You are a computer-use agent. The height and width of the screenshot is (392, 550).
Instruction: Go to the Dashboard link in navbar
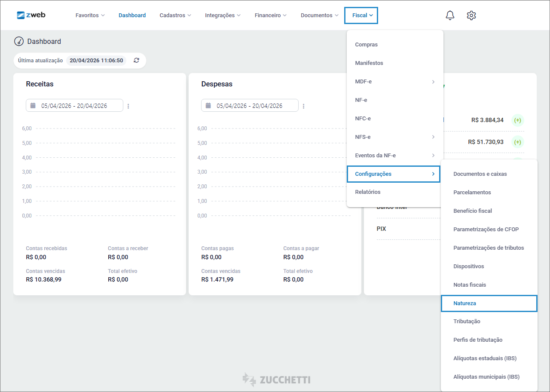tap(132, 15)
